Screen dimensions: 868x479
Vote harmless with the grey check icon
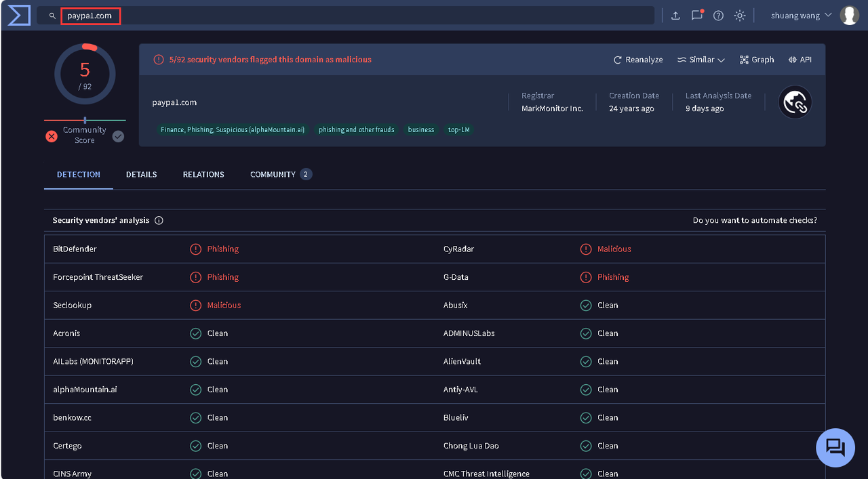[118, 136]
